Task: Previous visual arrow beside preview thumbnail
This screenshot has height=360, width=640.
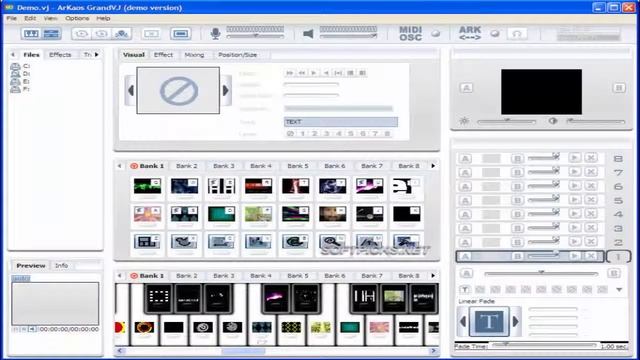Action: 130,91
